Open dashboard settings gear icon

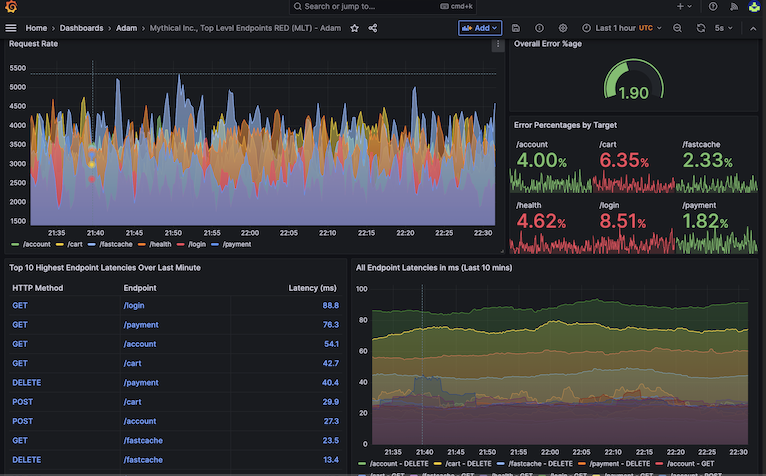(x=563, y=28)
